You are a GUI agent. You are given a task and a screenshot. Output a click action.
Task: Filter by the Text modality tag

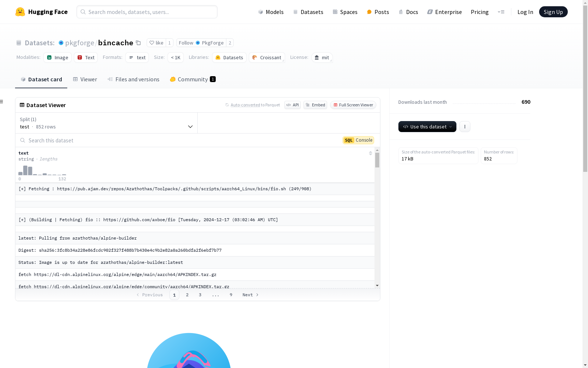point(86,57)
